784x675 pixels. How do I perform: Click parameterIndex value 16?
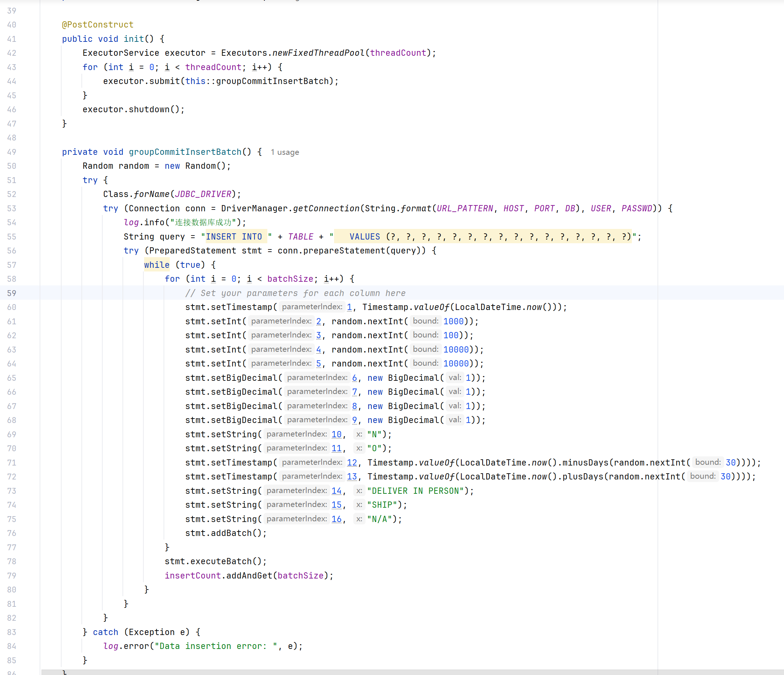[x=336, y=519]
